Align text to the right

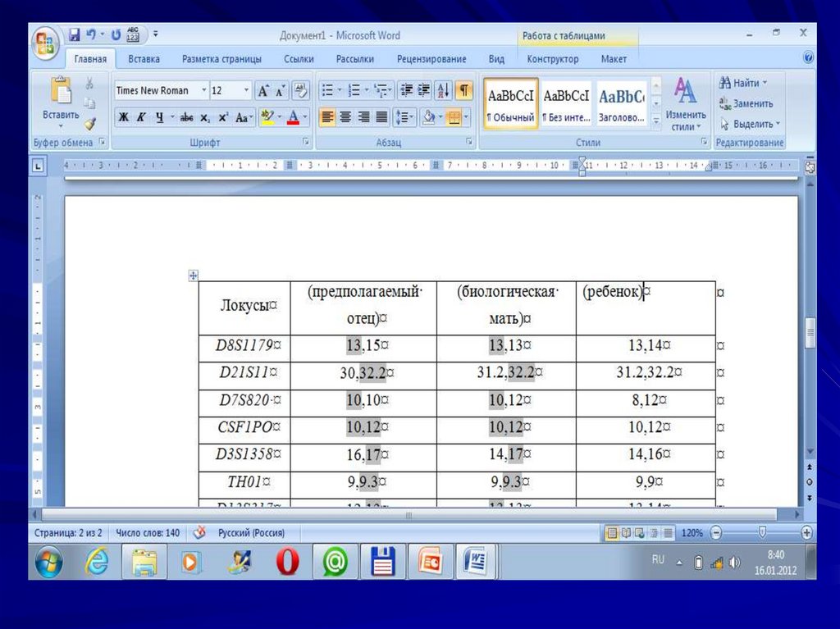pyautogui.click(x=363, y=116)
